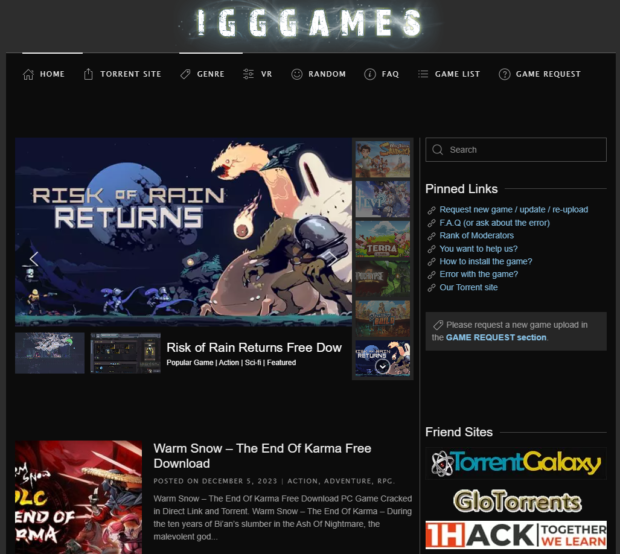This screenshot has height=554, width=620.
Task: Visit the TorrentGalaxy friend site banner
Action: pyautogui.click(x=516, y=463)
